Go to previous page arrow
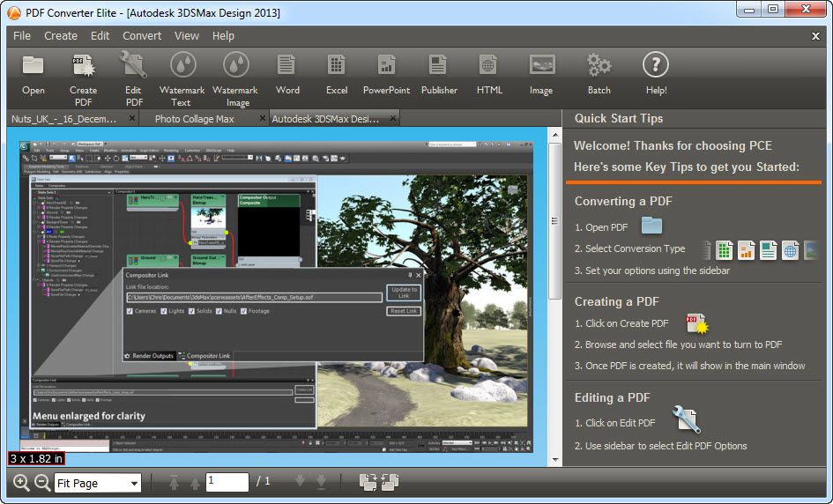The height and width of the screenshot is (504, 833). point(195,483)
